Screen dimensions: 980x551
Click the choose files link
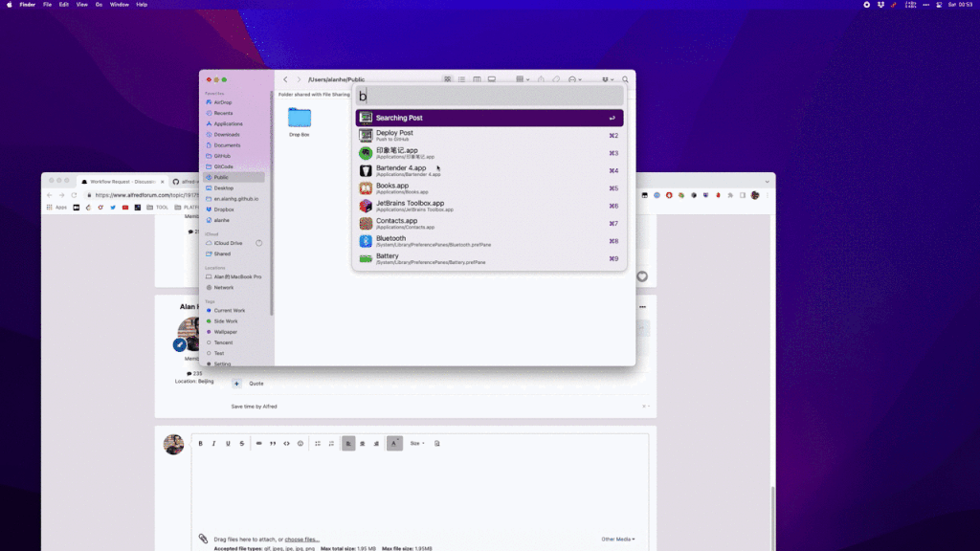(x=302, y=540)
